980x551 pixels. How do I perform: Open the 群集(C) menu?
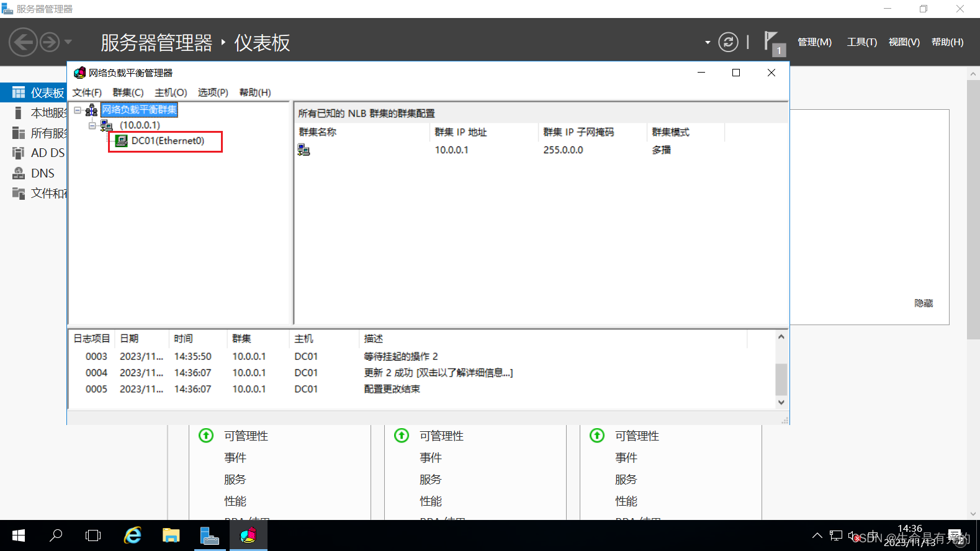point(128,92)
